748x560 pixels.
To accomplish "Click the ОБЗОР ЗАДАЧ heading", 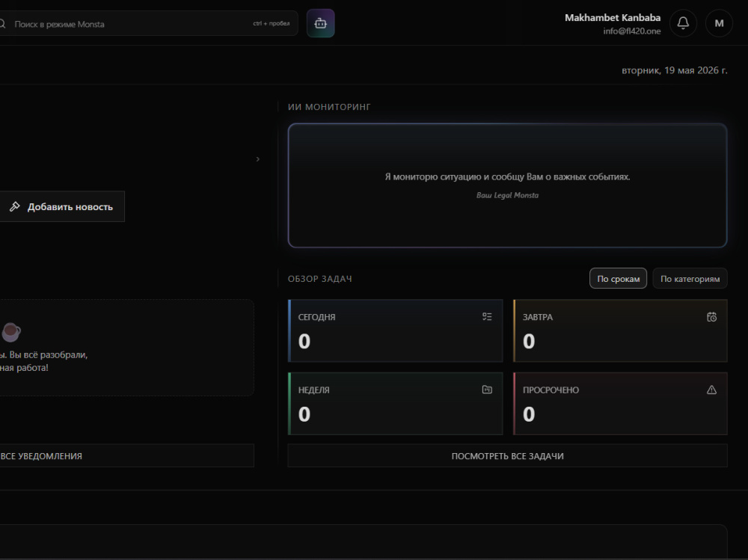I will [320, 279].
